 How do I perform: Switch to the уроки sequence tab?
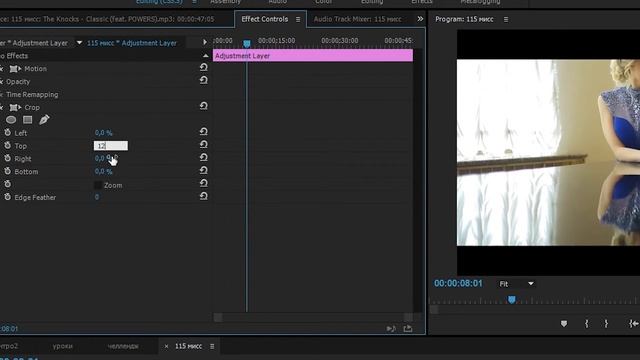pos(62,346)
